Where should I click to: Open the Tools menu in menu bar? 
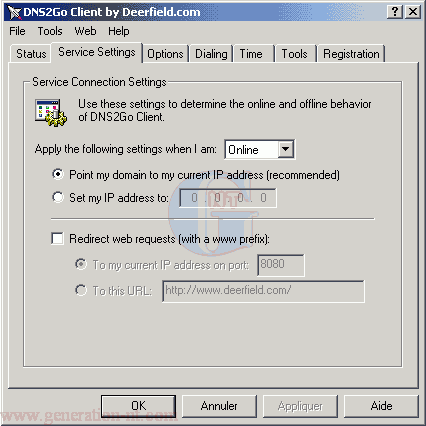[50, 31]
